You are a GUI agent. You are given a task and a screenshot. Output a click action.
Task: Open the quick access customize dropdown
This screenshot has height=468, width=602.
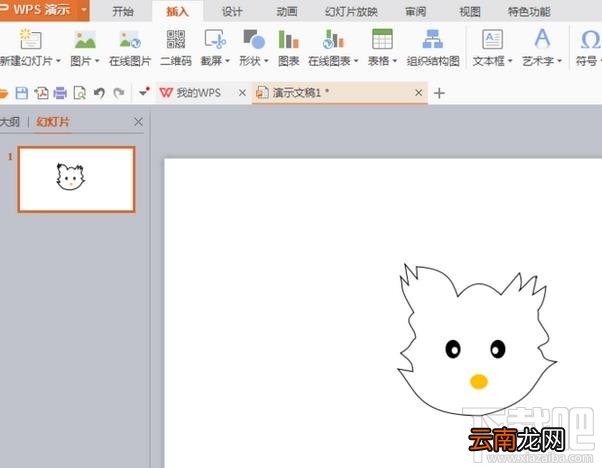click(144, 92)
